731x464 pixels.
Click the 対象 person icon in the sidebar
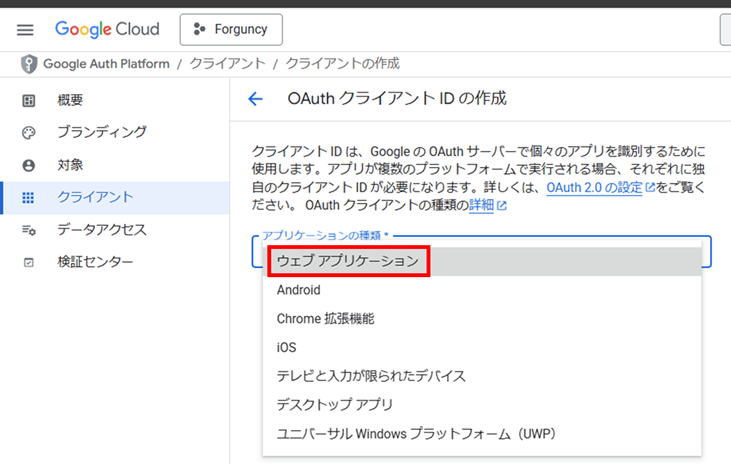(x=28, y=166)
